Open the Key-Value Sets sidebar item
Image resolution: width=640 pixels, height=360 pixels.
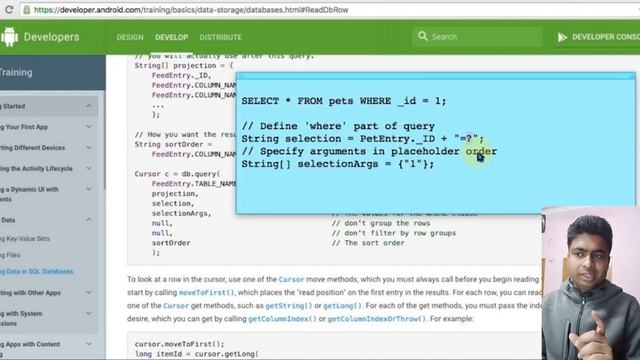click(x=25, y=239)
